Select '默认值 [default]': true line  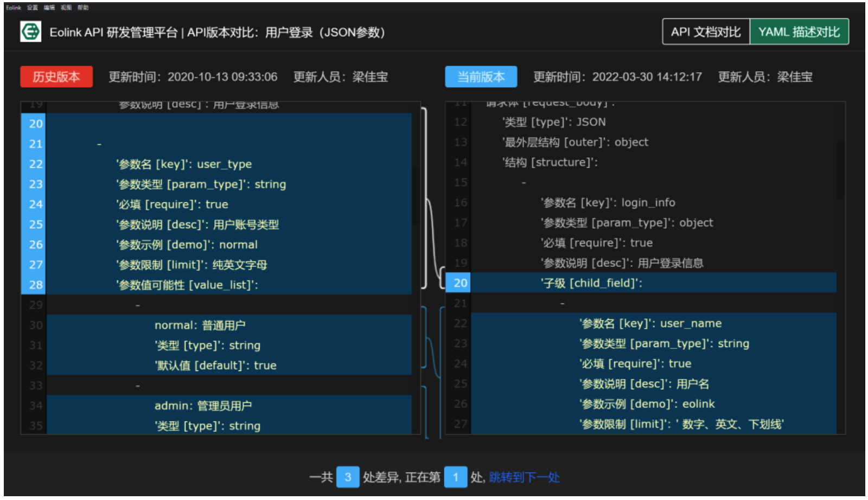tap(215, 366)
